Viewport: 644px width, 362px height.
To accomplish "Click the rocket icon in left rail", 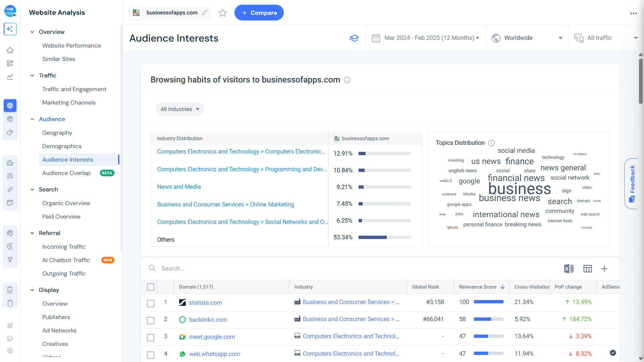I will (10, 325).
